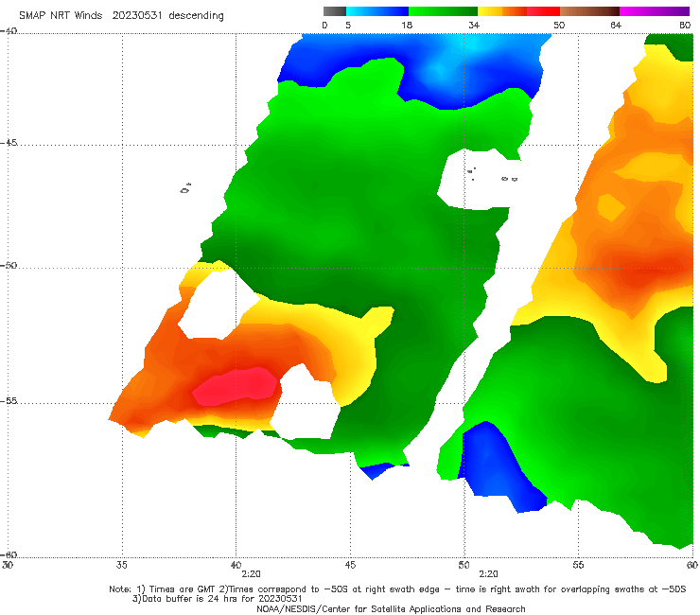Click the "-40" latitude axis label
The image size is (700, 615).
pyautogui.click(x=9, y=31)
